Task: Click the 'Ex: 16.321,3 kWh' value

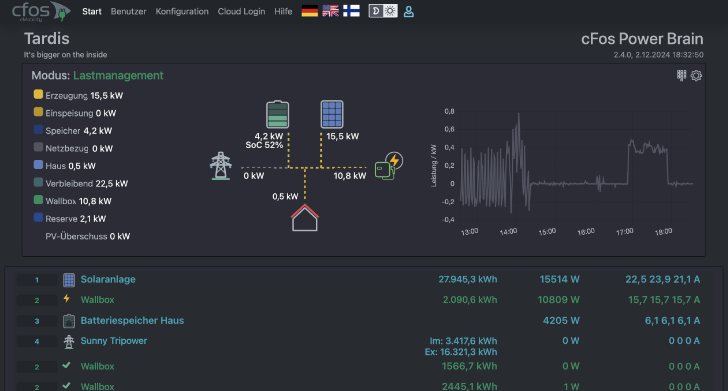Action: [x=461, y=352]
